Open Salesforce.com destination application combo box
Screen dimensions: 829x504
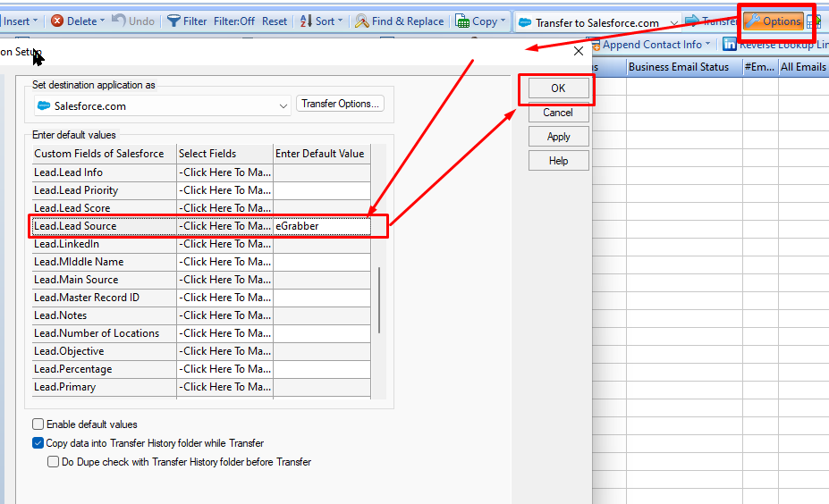(162, 105)
